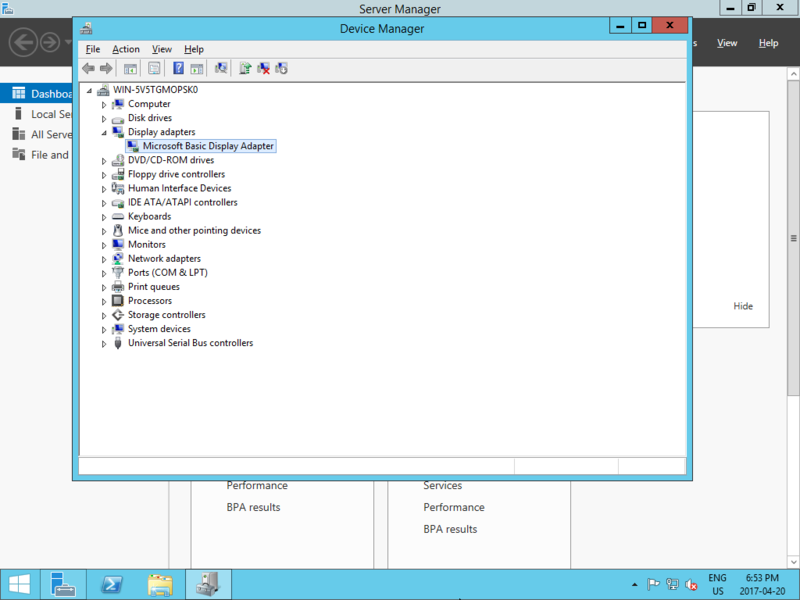800x600 pixels.
Task: Click the Uninstall device toolbar icon
Action: 263,69
